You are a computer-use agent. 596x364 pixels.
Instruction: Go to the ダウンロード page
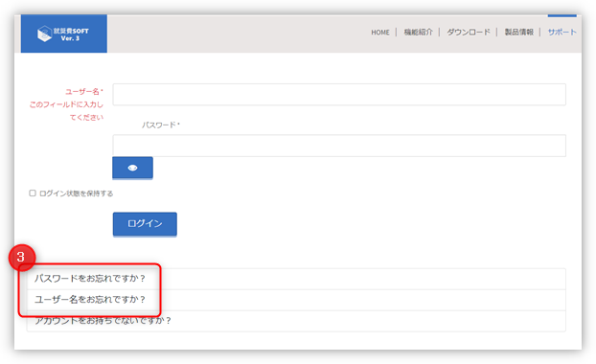[x=469, y=33]
